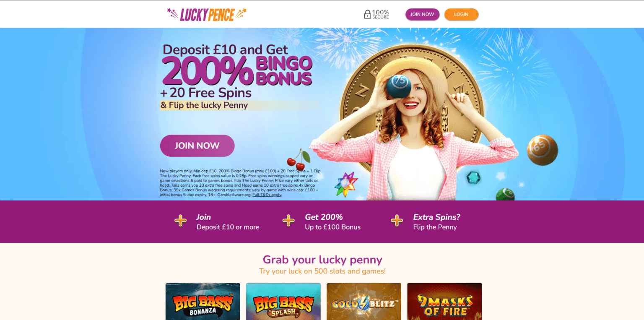
Task: Click the large Join Now banner button
Action: (197, 146)
